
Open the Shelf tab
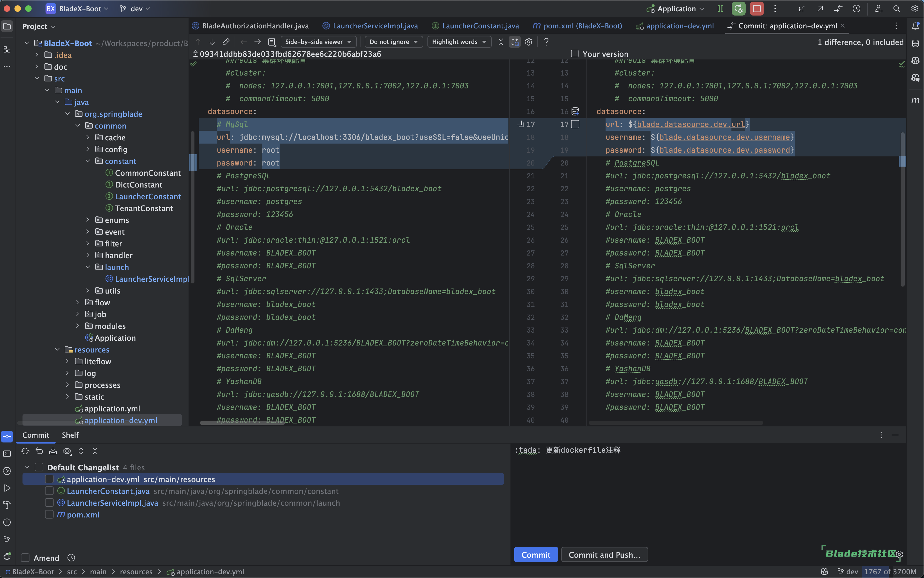click(x=70, y=435)
